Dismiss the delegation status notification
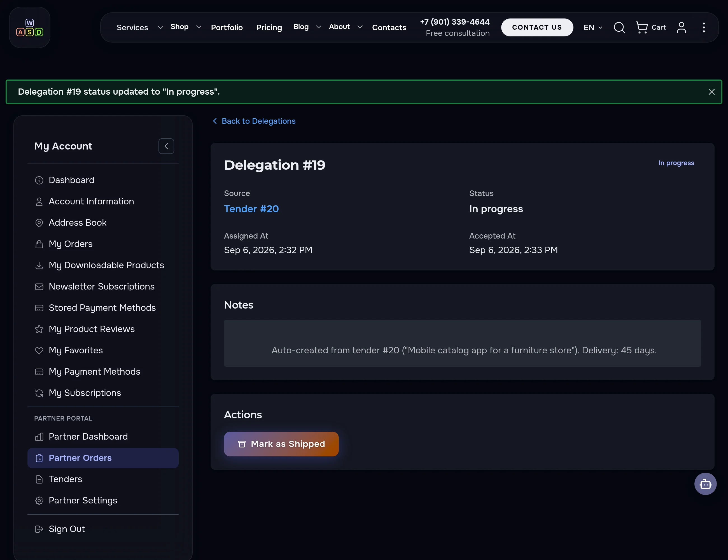This screenshot has width=728, height=560. (711, 92)
